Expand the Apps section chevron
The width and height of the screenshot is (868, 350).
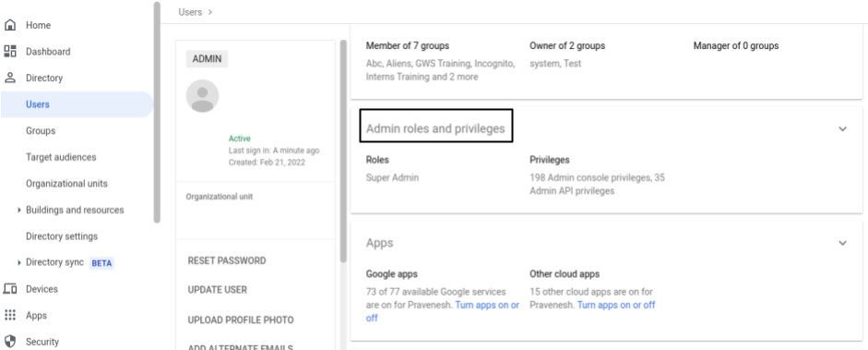tap(842, 243)
